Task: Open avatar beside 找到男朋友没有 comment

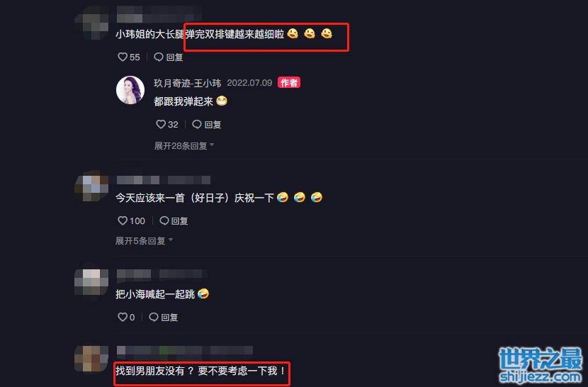Action: pos(92,359)
